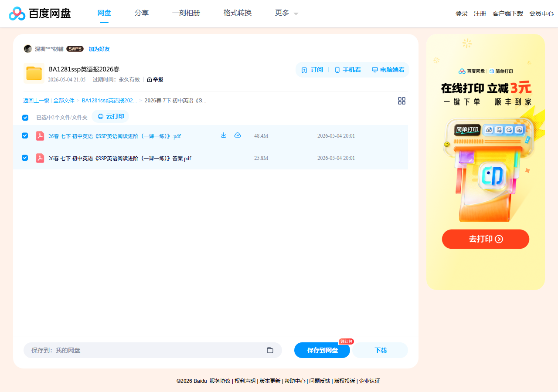Click the 注册 link

click(480, 14)
